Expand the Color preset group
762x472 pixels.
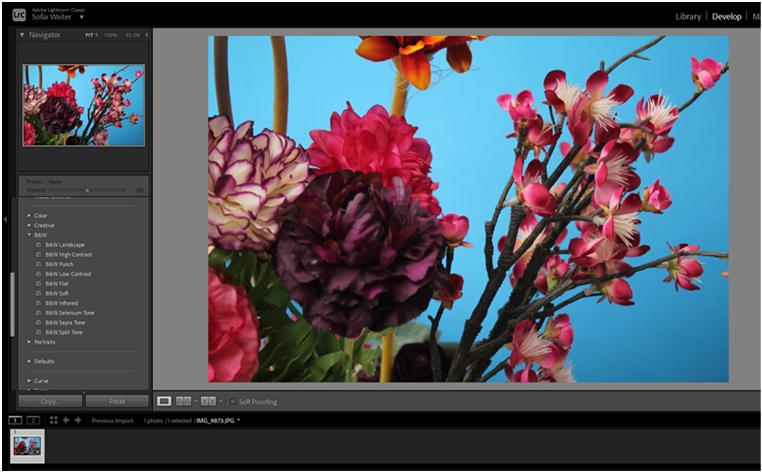click(x=29, y=215)
